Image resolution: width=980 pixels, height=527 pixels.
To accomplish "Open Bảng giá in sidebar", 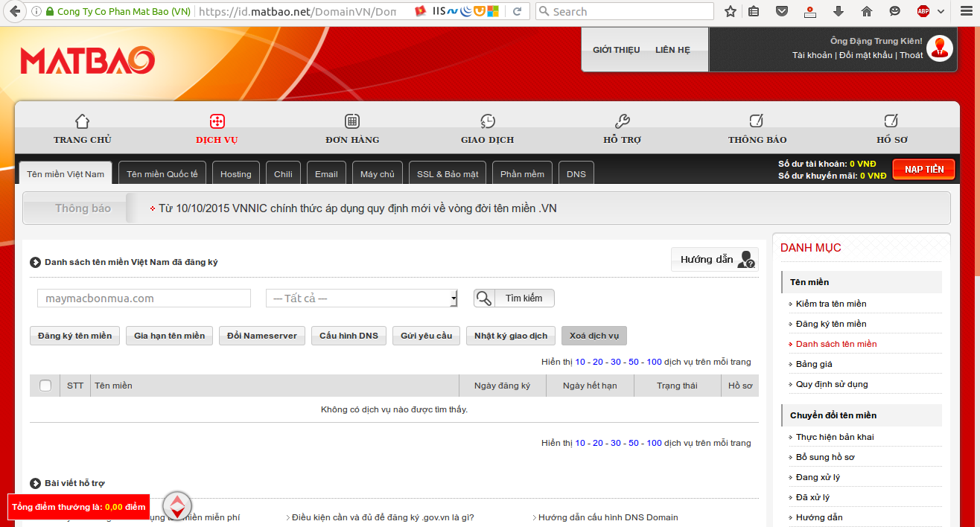I will pyautogui.click(x=814, y=364).
